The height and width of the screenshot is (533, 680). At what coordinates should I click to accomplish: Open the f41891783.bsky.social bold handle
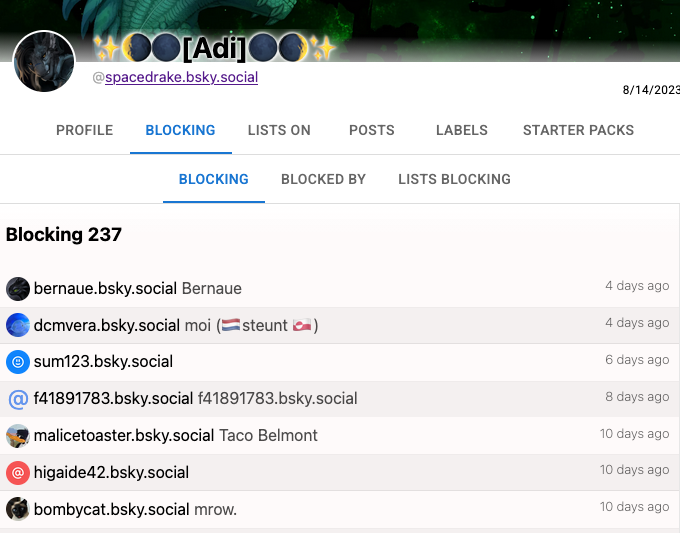coord(113,399)
